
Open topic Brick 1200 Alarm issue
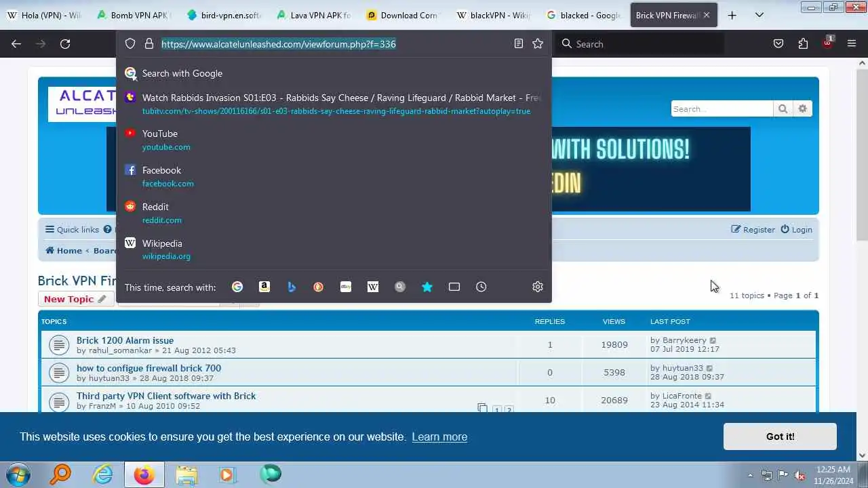pyautogui.click(x=125, y=340)
